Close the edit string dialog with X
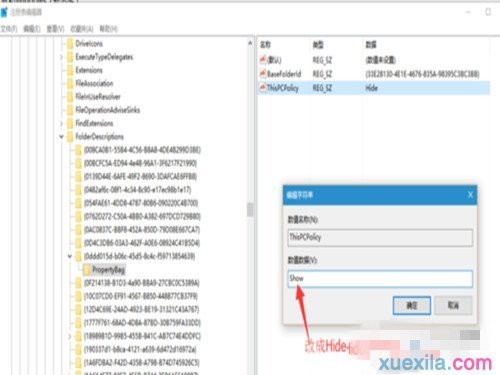Image resolution: width=500 pixels, height=375 pixels. point(470,195)
